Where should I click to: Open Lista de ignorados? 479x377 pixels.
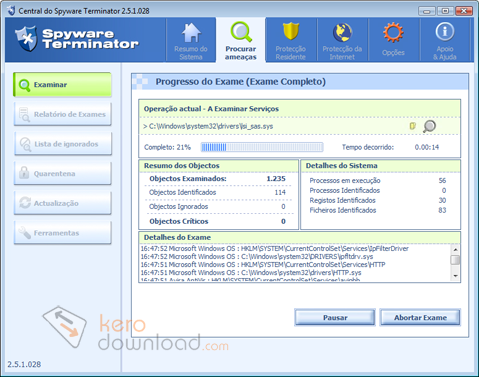point(62,144)
